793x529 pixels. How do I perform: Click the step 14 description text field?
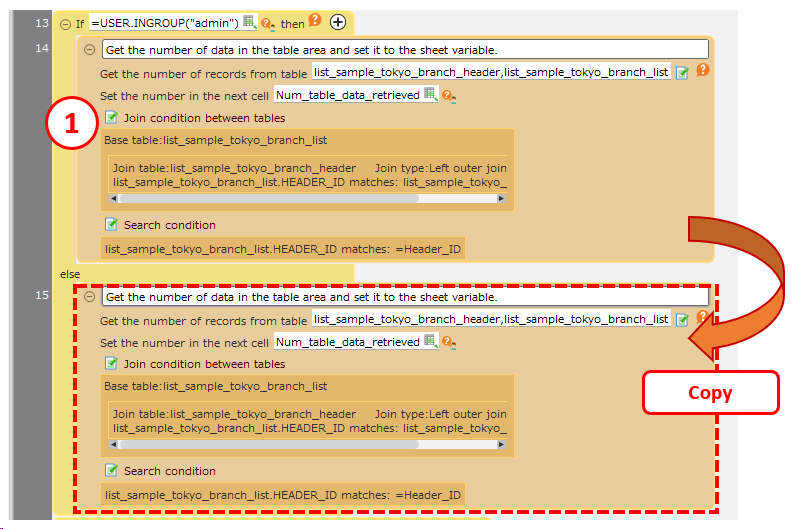point(405,50)
